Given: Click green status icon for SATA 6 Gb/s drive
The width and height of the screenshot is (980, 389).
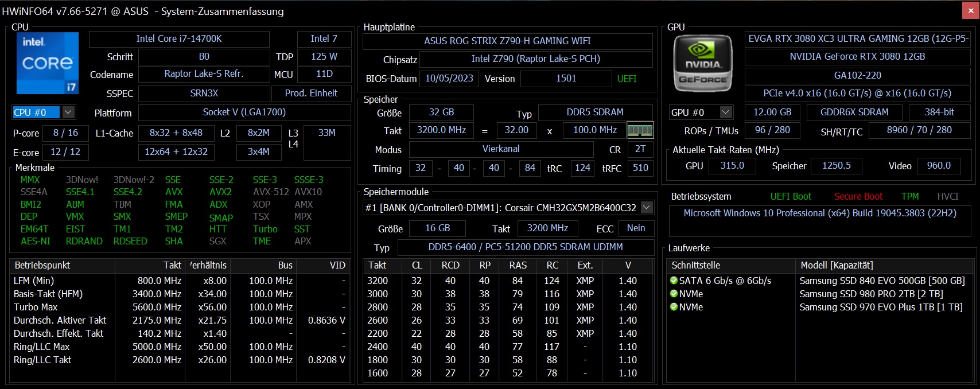Looking at the screenshot, I should tap(674, 281).
